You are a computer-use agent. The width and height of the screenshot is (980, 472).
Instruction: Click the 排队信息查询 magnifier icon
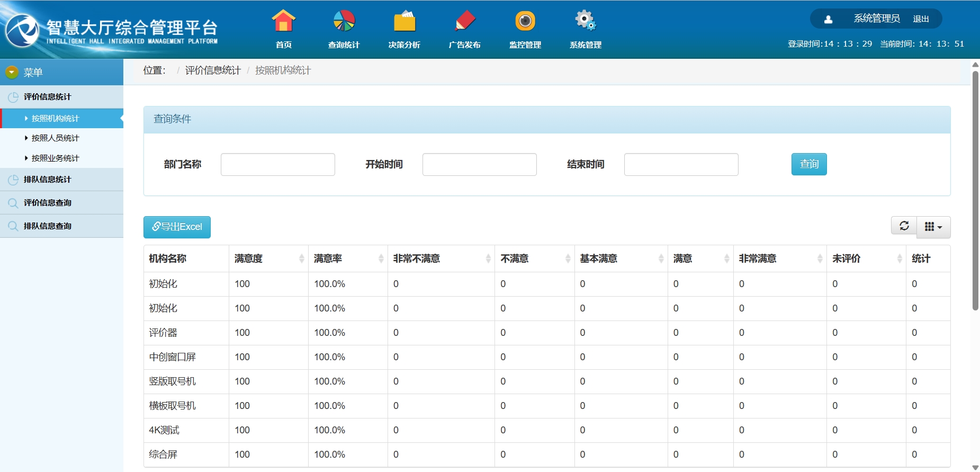(13, 226)
